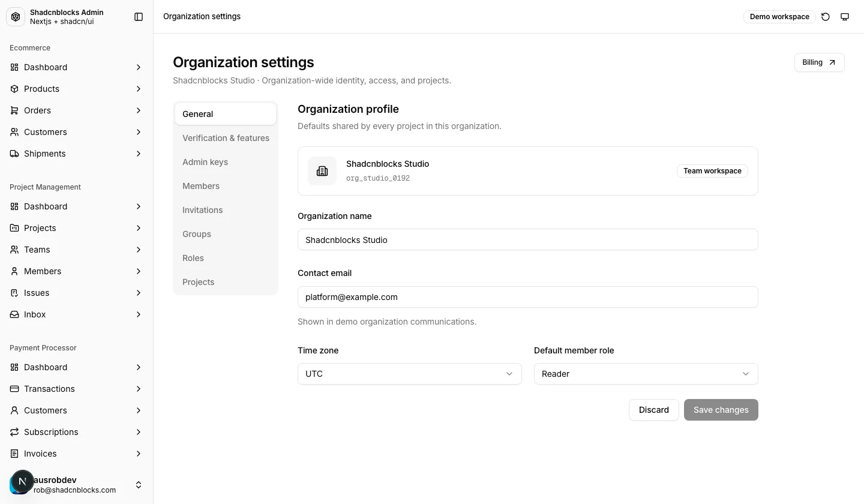This screenshot has height=504, width=864.
Task: Click the Shadcnblocks Admin logo icon
Action: pos(16,17)
